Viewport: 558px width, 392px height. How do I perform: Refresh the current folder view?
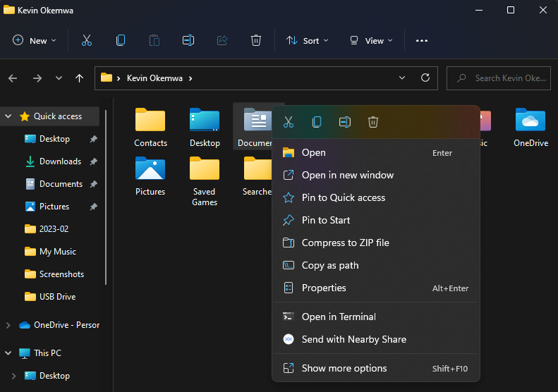point(425,78)
